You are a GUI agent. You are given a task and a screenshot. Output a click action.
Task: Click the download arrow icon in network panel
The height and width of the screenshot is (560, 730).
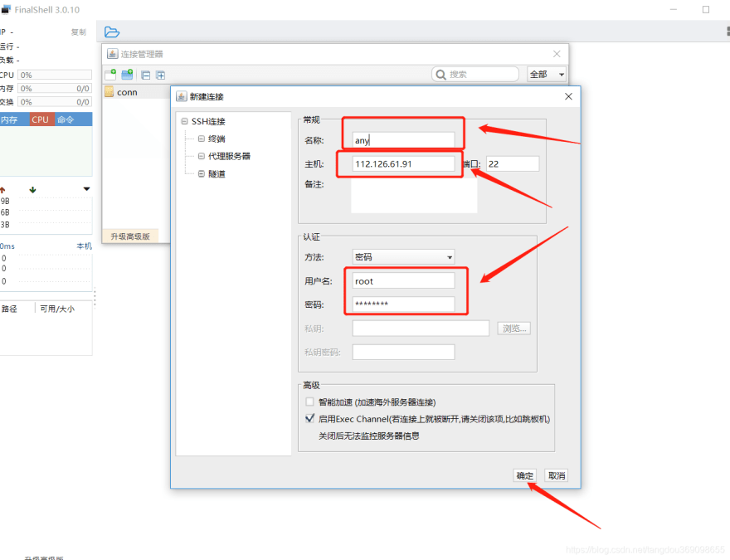32,189
